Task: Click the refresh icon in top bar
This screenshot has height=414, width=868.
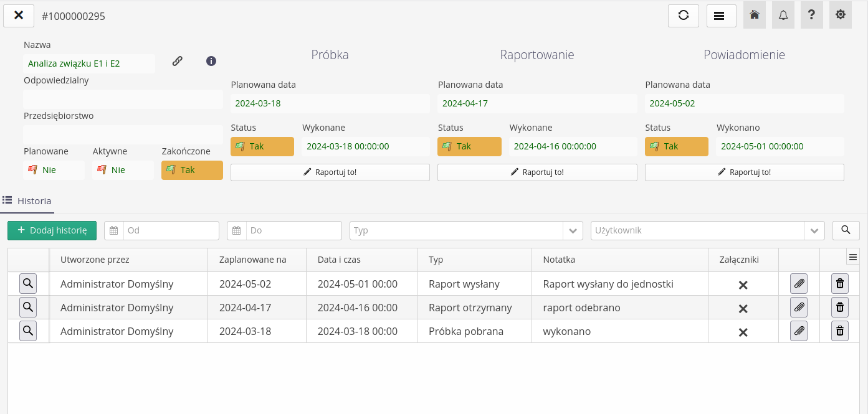Action: 684,16
